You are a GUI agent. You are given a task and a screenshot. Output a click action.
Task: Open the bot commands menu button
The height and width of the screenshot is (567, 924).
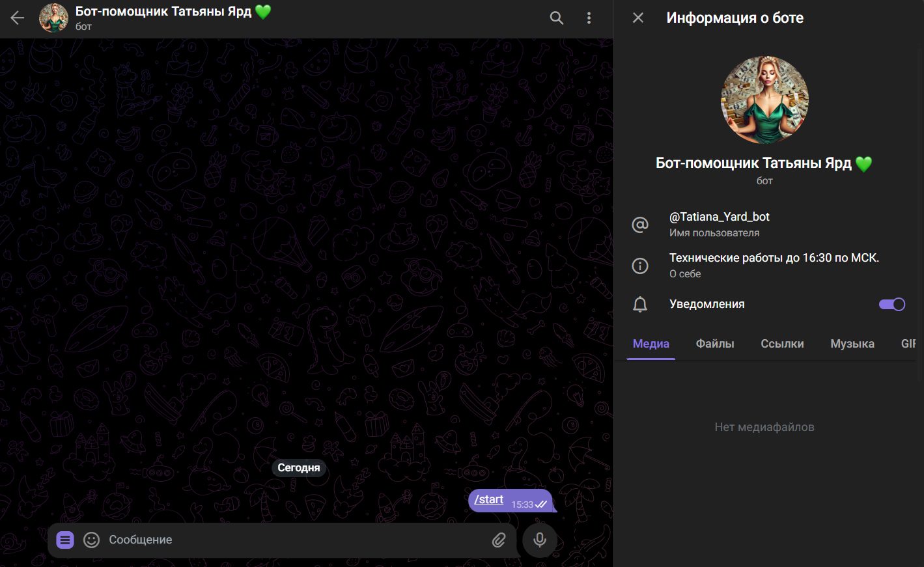click(65, 540)
